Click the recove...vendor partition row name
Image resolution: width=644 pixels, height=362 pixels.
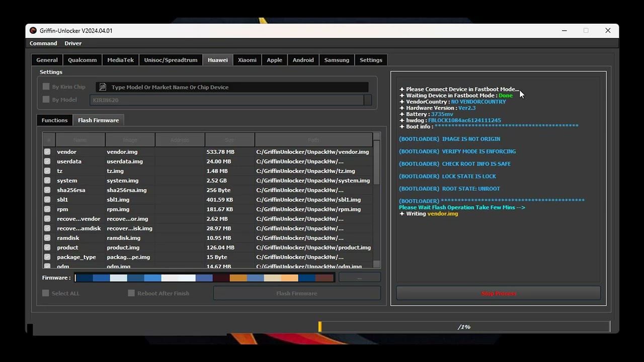click(78, 219)
